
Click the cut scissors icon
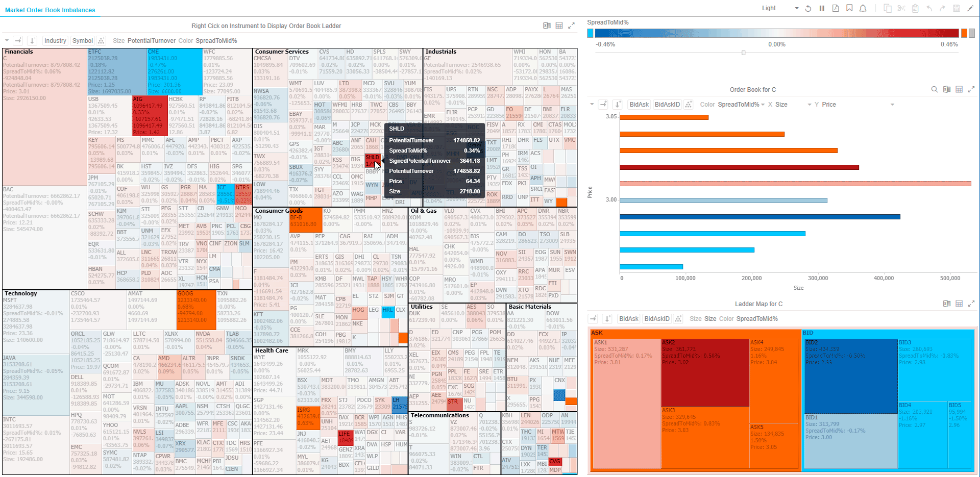pyautogui.click(x=901, y=8)
